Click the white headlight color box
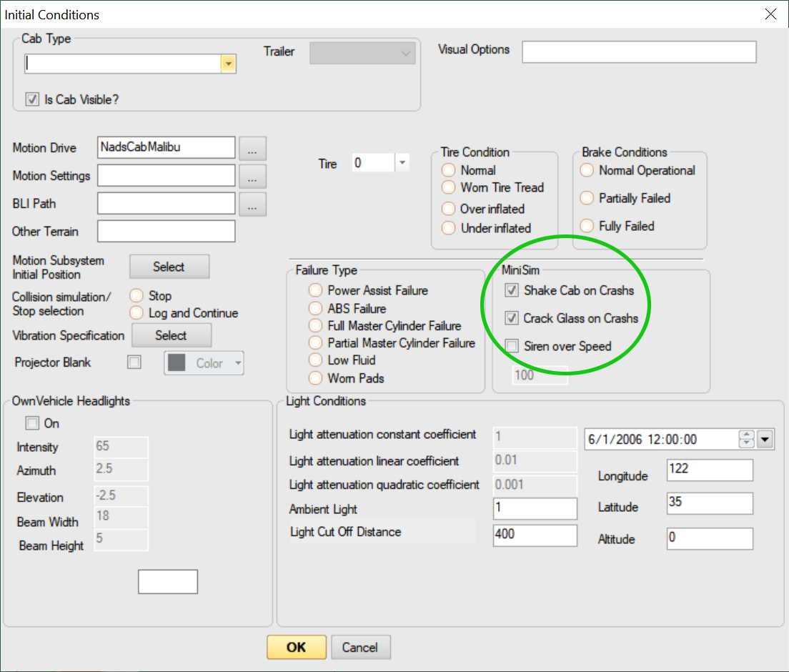Viewport: 789px width, 672px height. pos(168,581)
